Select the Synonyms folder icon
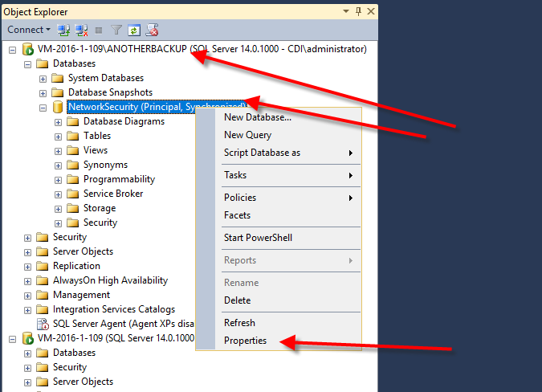Viewport: 542px width, 392px height. tap(72, 165)
